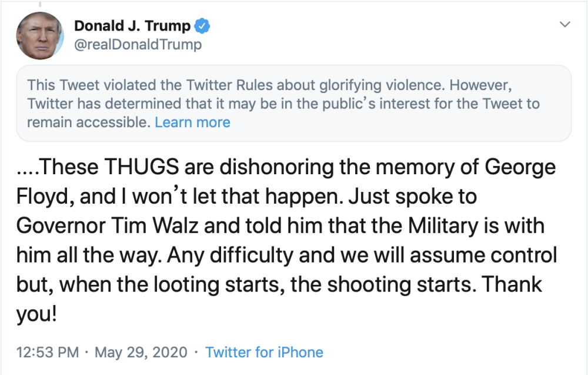Open the Learn more link
Image resolution: width=588 pixels, height=375 pixels.
click(192, 122)
